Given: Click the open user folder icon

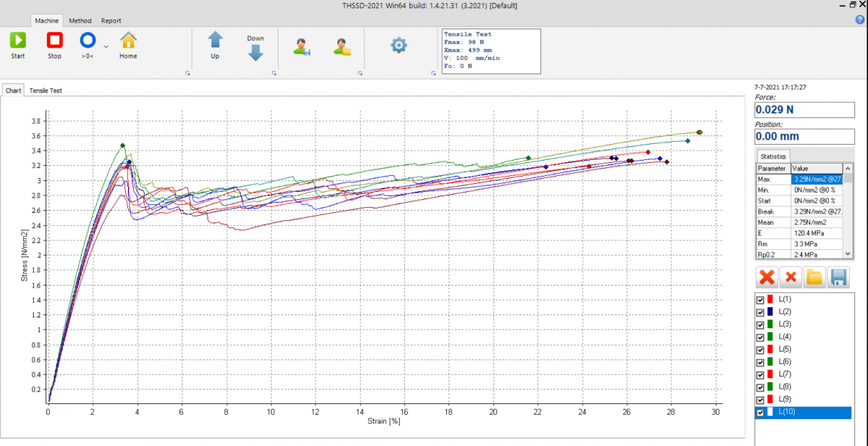Looking at the screenshot, I should click(x=342, y=47).
